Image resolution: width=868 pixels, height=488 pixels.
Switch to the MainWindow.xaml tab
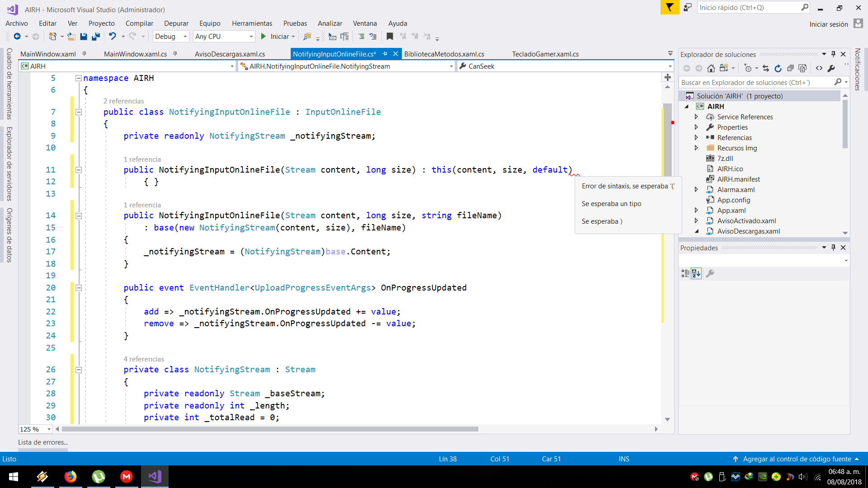point(49,54)
